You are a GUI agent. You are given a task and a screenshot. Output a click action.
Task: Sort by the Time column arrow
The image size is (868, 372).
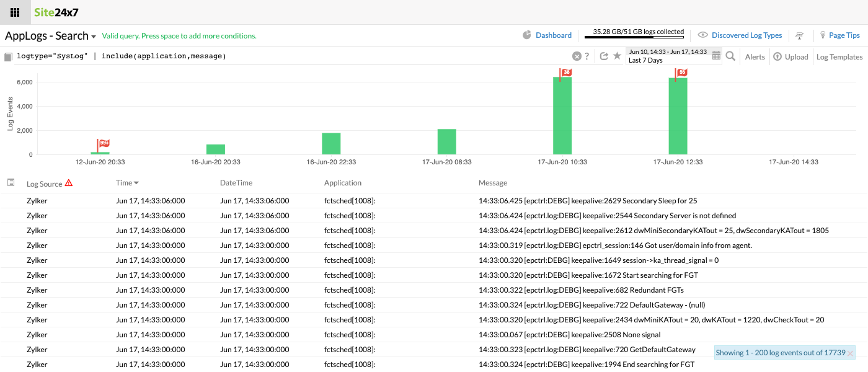[136, 183]
